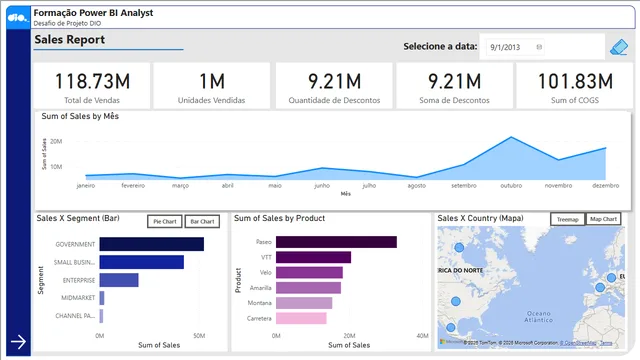Click the outubro peak on the sales line
Viewport: 640px width, 360px height.
[x=511, y=138]
